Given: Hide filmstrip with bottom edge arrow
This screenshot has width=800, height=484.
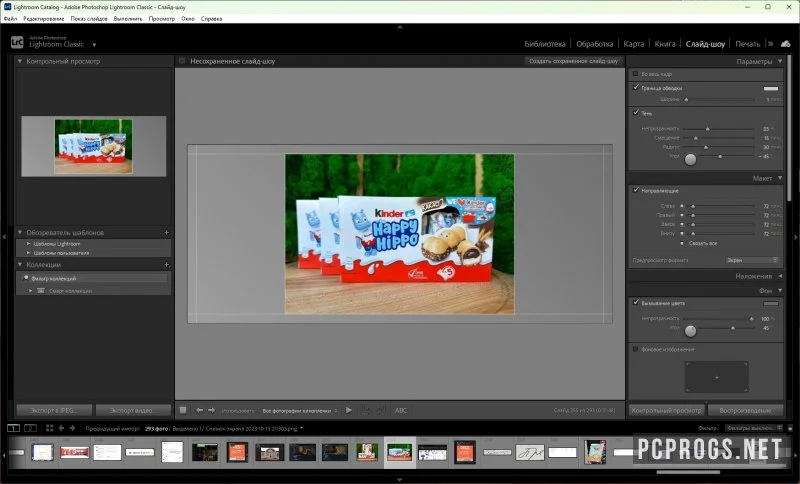Looking at the screenshot, I should click(x=399, y=480).
